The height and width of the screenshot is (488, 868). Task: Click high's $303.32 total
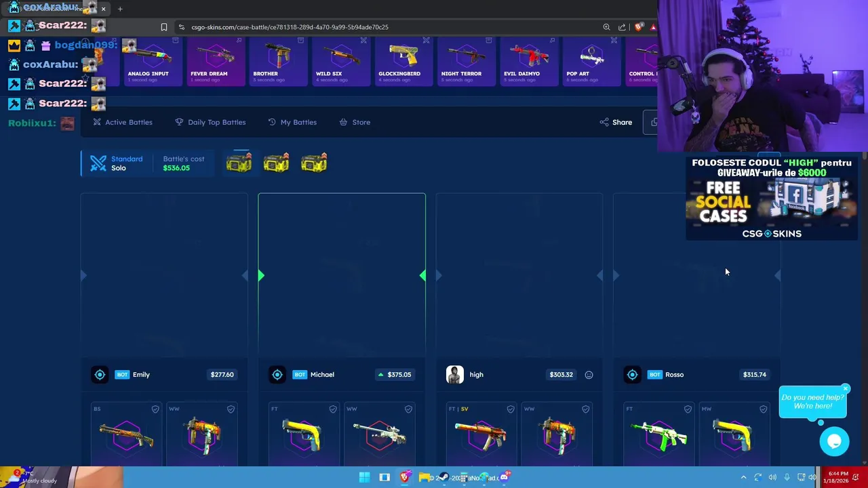click(561, 374)
